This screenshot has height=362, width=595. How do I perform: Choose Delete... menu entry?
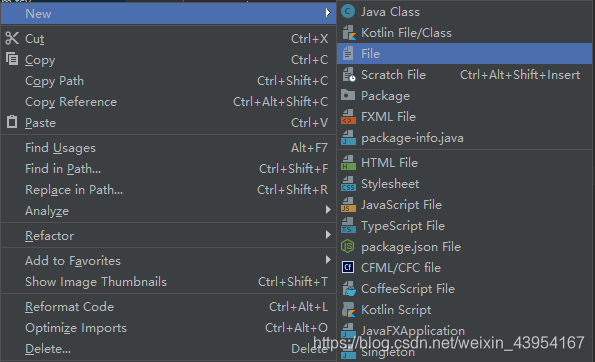(x=168, y=349)
